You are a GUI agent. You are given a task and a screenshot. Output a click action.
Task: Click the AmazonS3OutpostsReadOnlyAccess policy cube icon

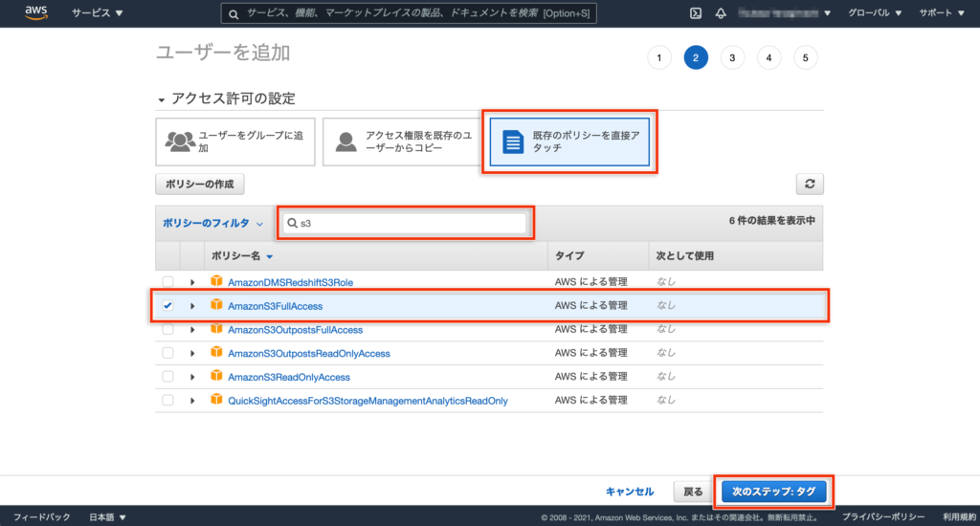[x=216, y=352]
